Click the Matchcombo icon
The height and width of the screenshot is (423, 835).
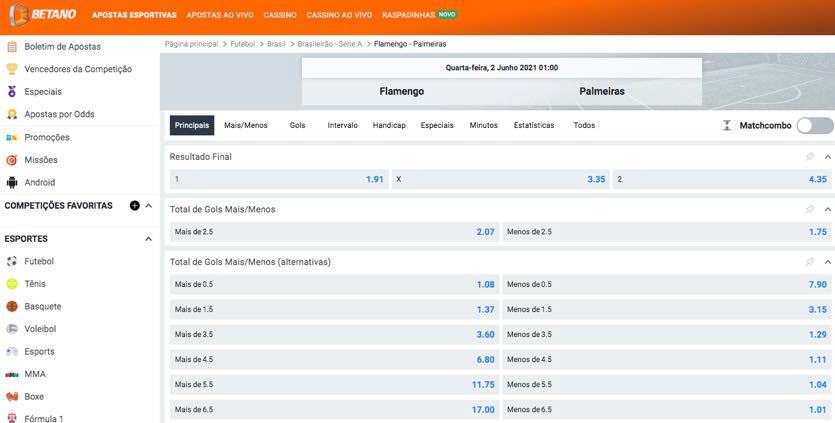pyautogui.click(x=727, y=126)
